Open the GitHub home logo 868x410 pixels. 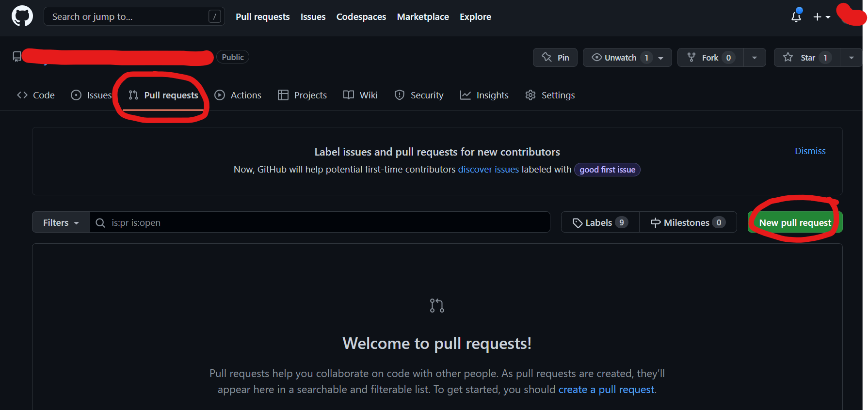coord(22,16)
